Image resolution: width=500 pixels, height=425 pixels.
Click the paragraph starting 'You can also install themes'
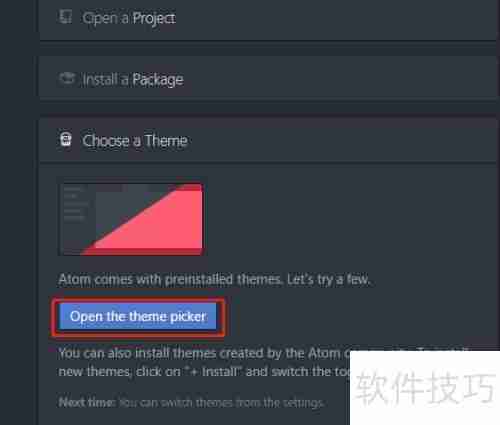coord(204,362)
